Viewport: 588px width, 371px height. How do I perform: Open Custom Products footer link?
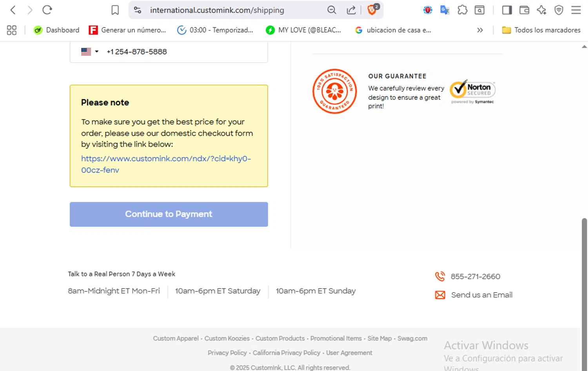pyautogui.click(x=280, y=338)
